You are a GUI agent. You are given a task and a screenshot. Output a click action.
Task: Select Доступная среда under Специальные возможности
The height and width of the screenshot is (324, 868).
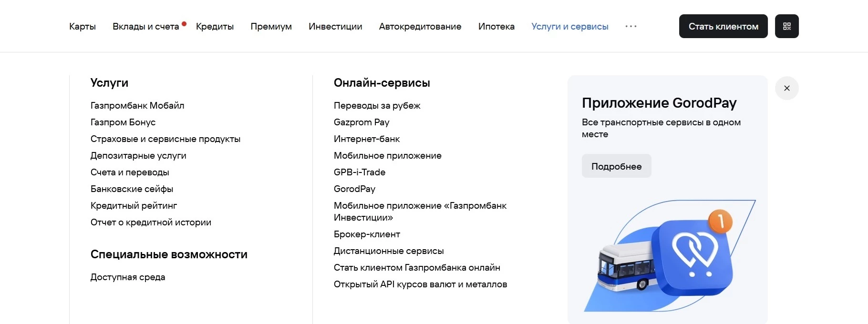(127, 277)
